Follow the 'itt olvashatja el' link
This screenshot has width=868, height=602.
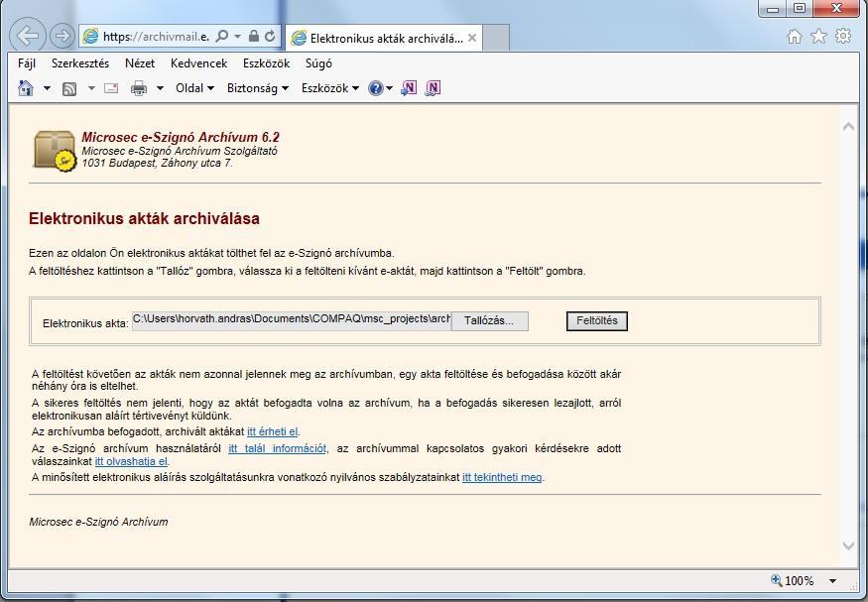click(x=131, y=461)
